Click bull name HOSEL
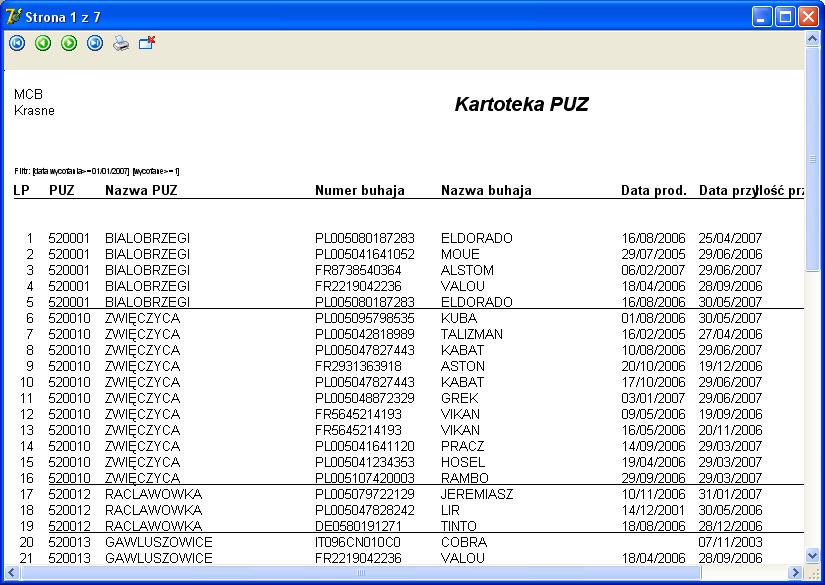 (463, 462)
